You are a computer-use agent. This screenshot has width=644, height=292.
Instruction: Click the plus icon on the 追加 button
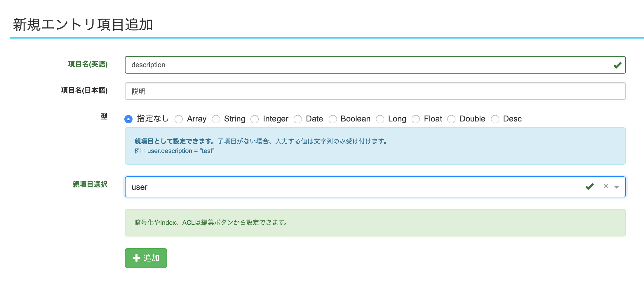[136, 258]
